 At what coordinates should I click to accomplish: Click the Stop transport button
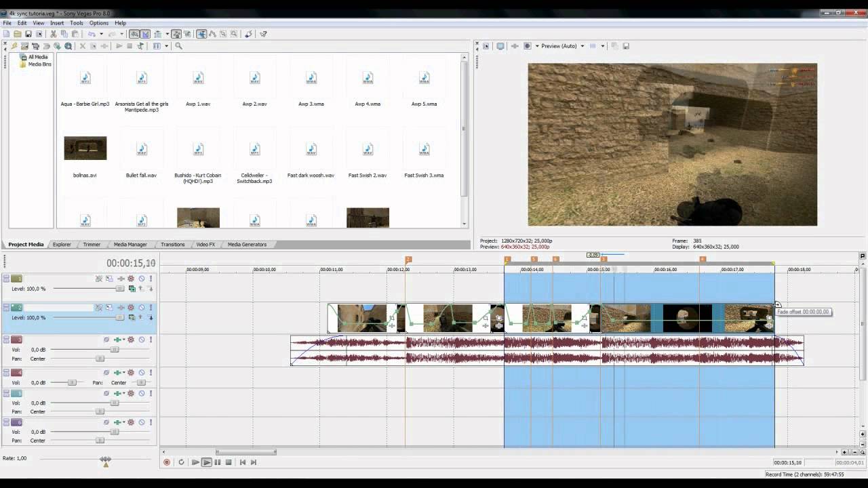tap(229, 462)
